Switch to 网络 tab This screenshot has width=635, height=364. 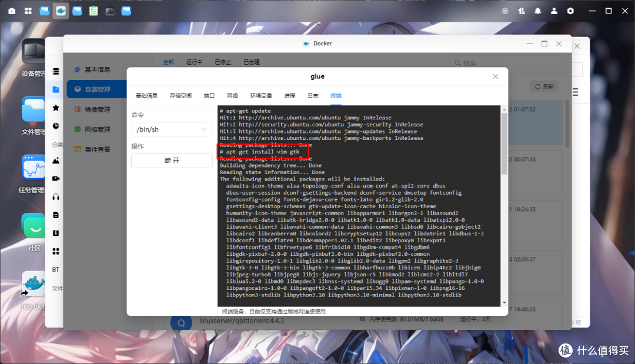coord(232,96)
